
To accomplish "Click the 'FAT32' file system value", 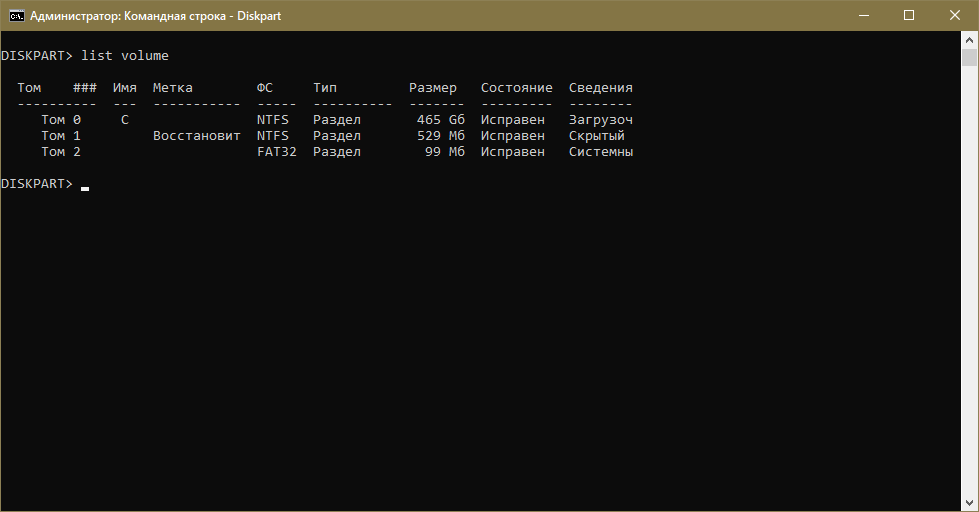I will click(277, 152).
